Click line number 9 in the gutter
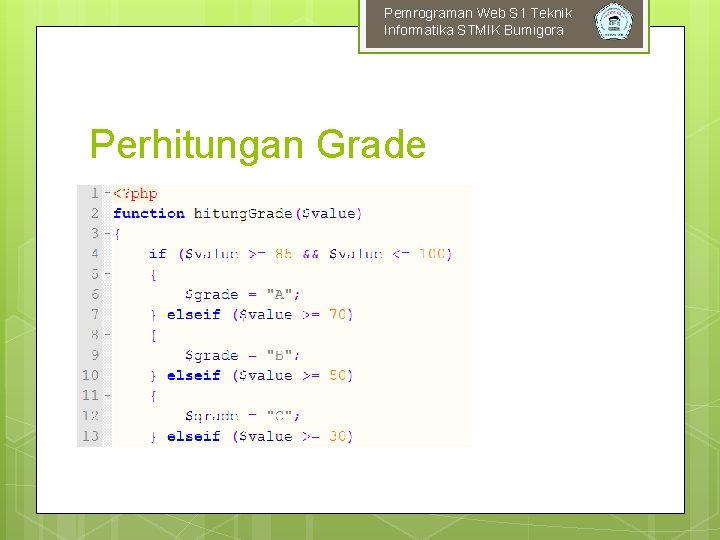This screenshot has width=720, height=540. [95, 355]
